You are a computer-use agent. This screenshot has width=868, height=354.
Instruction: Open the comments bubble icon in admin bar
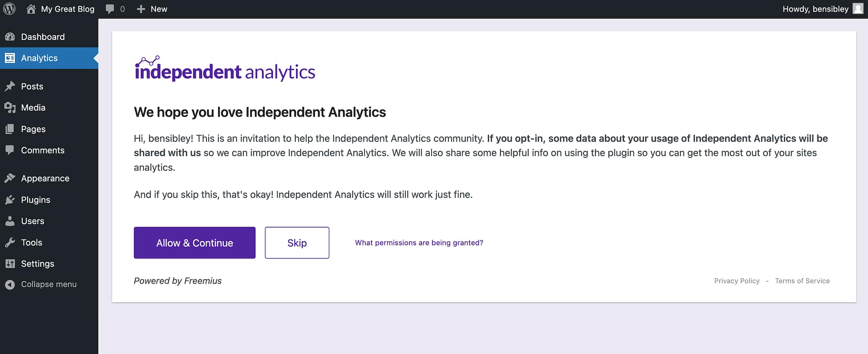110,9
